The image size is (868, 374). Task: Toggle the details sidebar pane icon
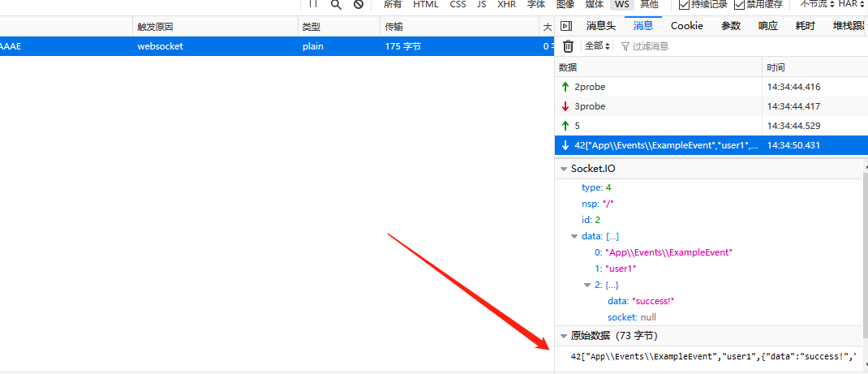coord(565,25)
